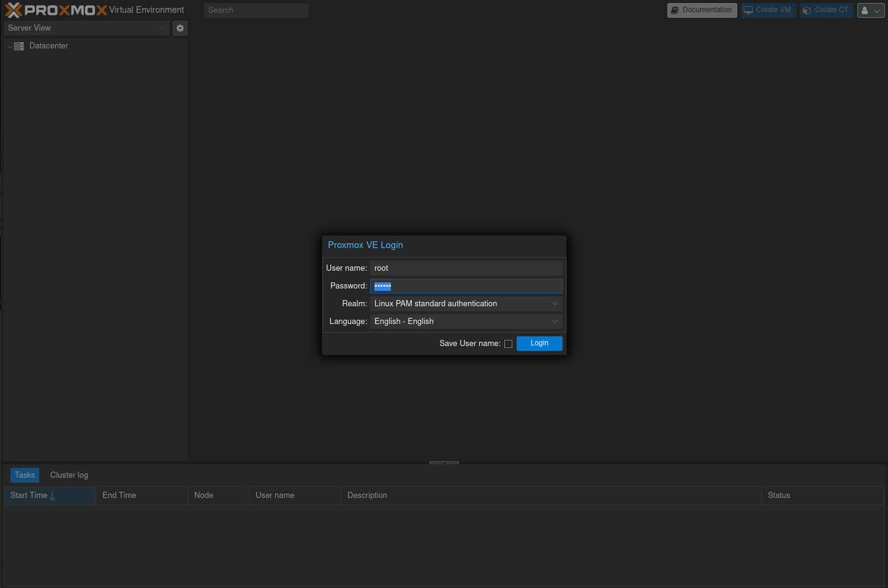Screen dimensions: 888x588
Task: Click the User name input field
Action: pos(466,268)
